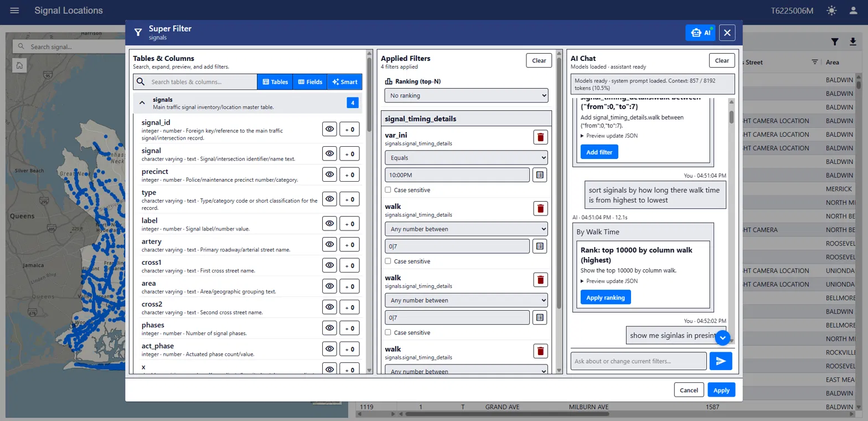Click the AI chat message input
The height and width of the screenshot is (421, 868).
tap(638, 361)
